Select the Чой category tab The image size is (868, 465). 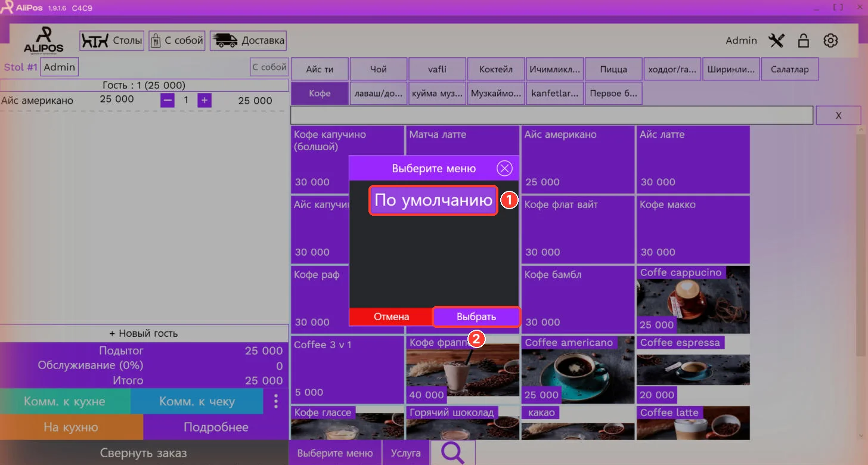pos(379,69)
